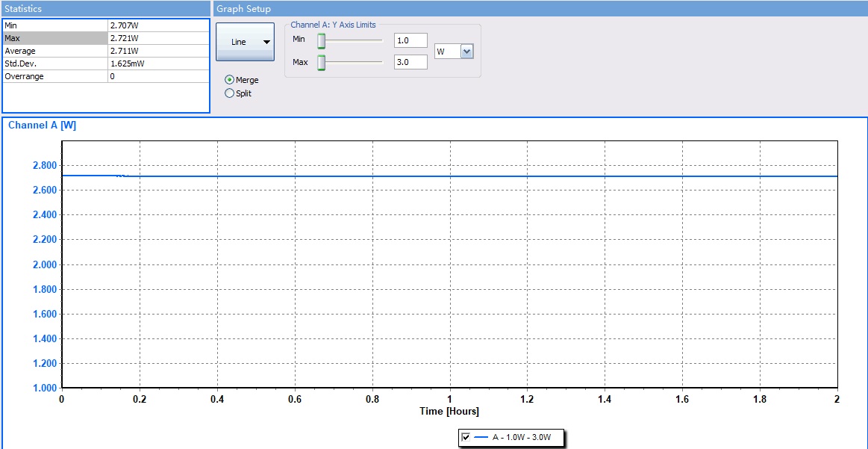Select the Std.Dev. statistics row
This screenshot has height=449, width=868.
coord(55,64)
